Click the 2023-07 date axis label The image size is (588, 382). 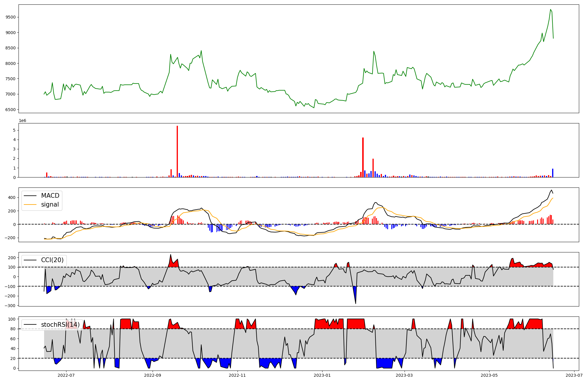point(574,375)
